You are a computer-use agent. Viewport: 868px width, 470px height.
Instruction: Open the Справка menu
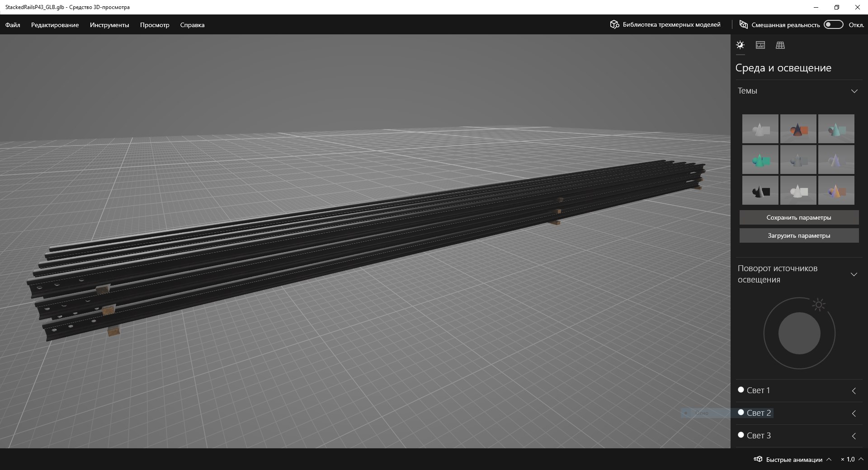point(192,25)
